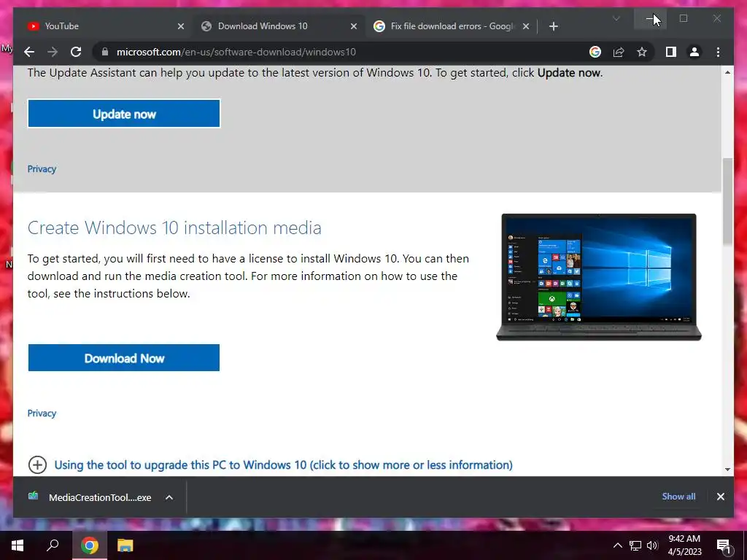Close the YouTube tab
This screenshot has height=560, width=747.
[x=181, y=26]
